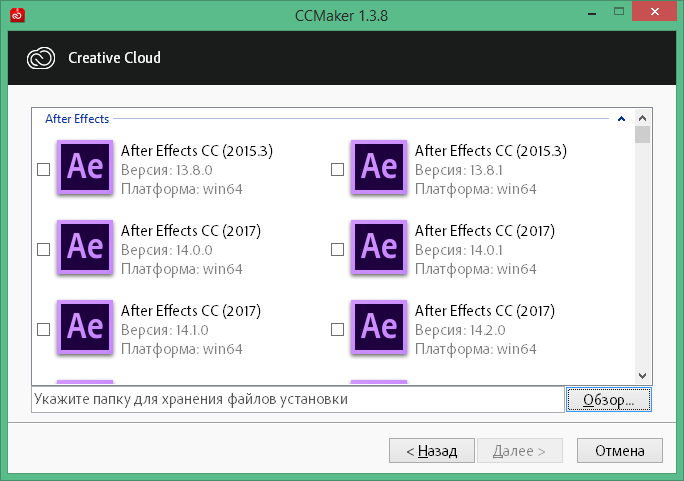The image size is (684, 481).
Task: Click the After Effects 14.0.1 Ae icon
Action: click(x=379, y=247)
